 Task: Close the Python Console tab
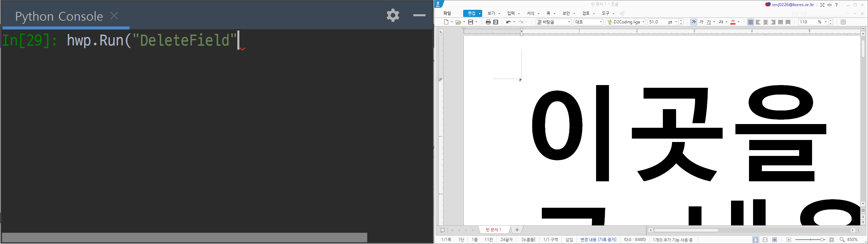click(x=114, y=16)
